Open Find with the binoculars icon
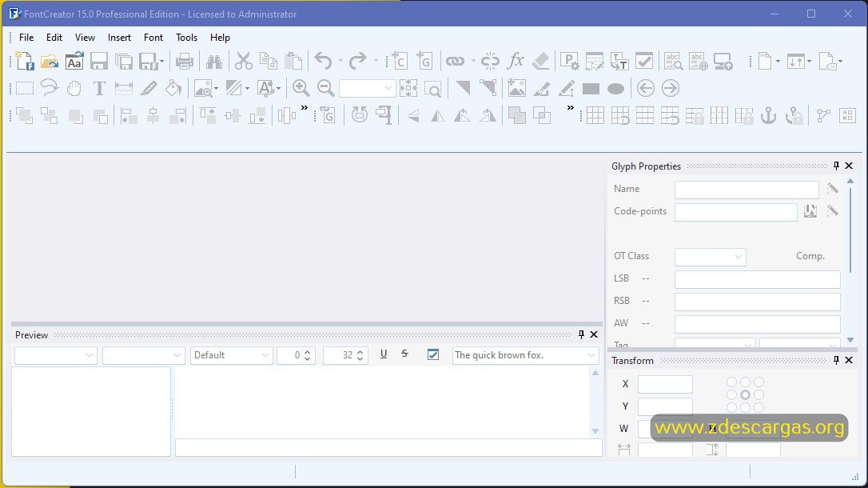This screenshot has height=488, width=868. click(x=214, y=61)
